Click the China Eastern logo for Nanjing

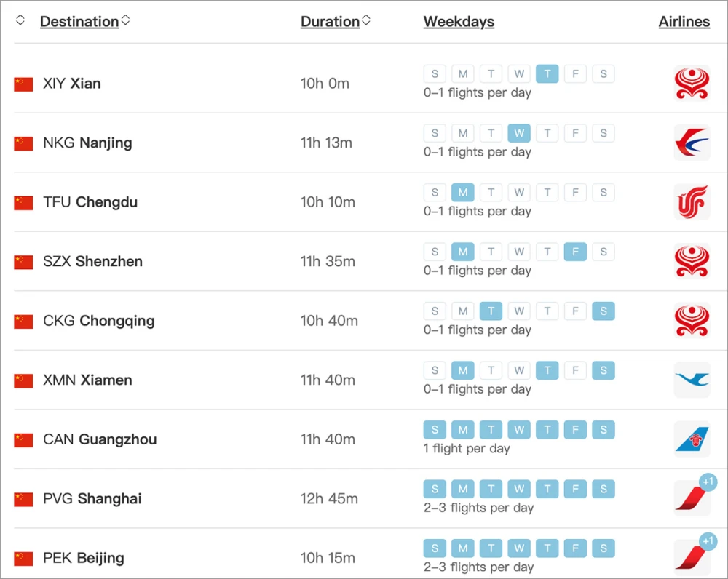click(692, 143)
